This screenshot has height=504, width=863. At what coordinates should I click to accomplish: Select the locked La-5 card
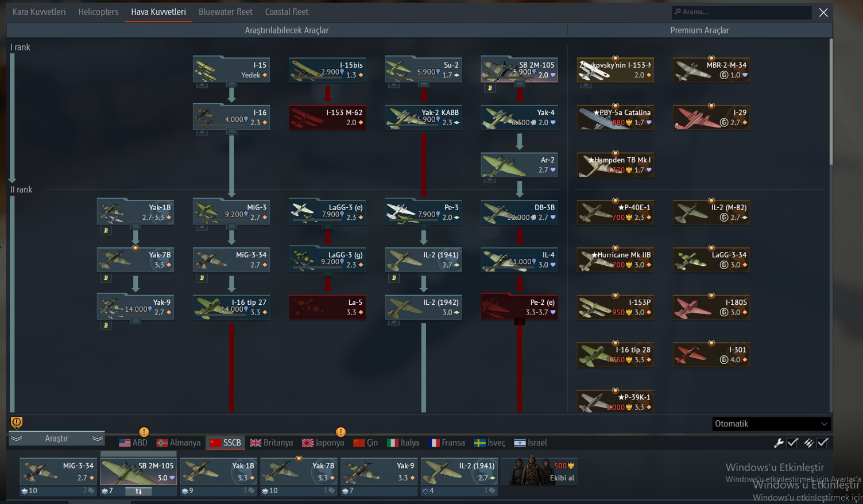[x=328, y=307]
